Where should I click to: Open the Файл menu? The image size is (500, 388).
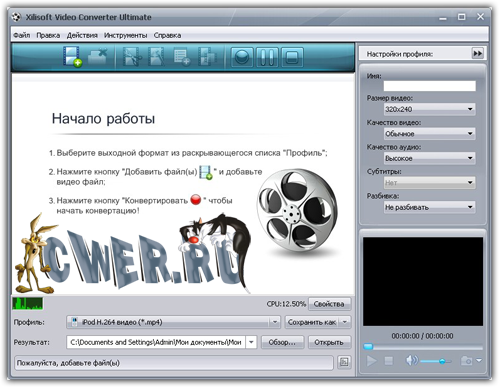[22, 35]
